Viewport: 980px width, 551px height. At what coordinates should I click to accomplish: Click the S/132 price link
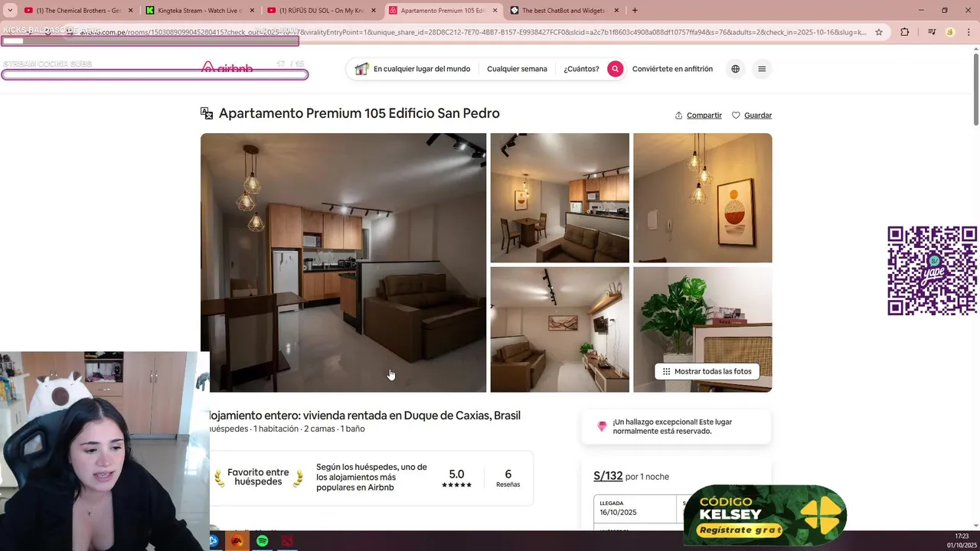coord(608,476)
